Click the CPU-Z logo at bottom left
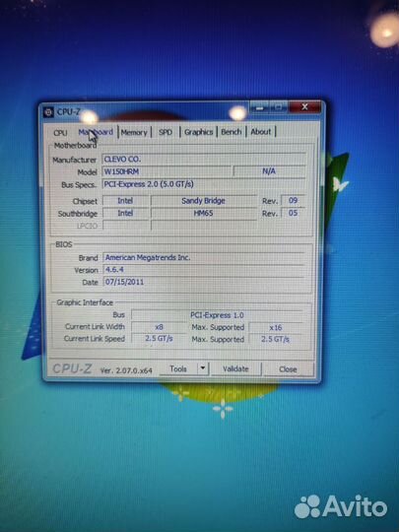Image resolution: width=399 pixels, height=532 pixels. coord(72,368)
